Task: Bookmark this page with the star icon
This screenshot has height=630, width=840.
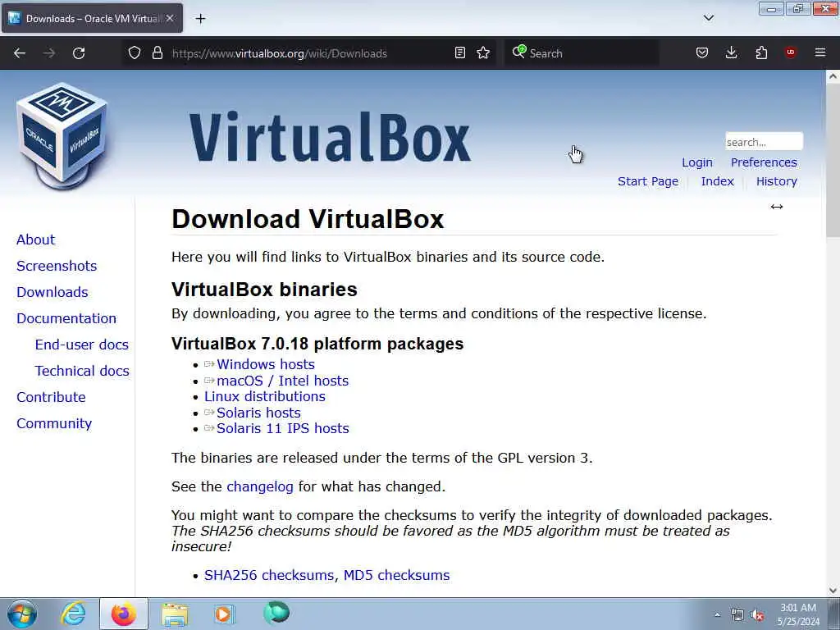Action: [x=483, y=53]
